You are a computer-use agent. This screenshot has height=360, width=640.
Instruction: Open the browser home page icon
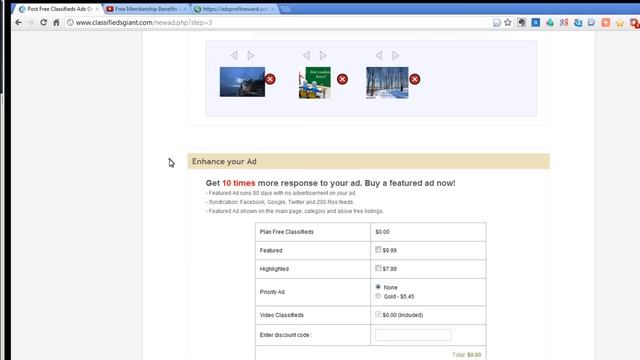(x=56, y=22)
